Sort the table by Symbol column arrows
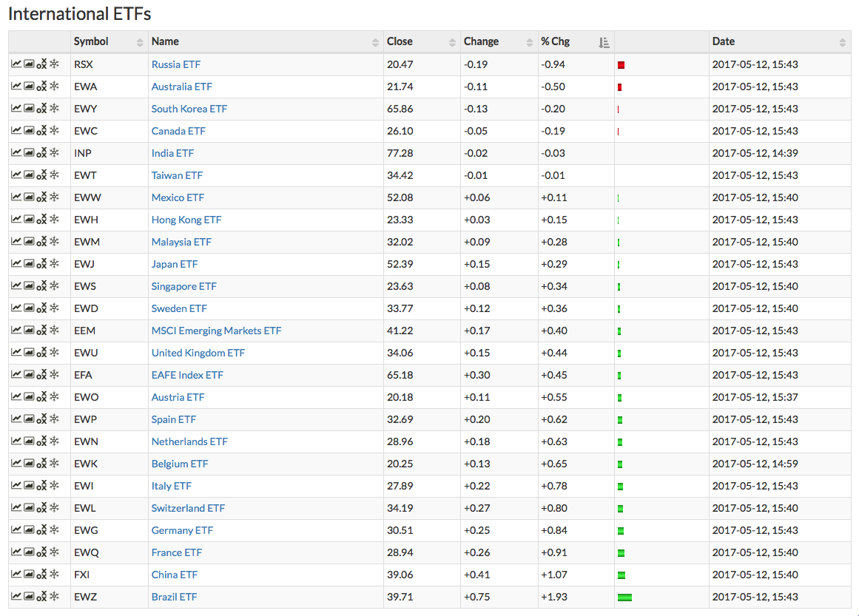The width and height of the screenshot is (859, 616). 140,42
